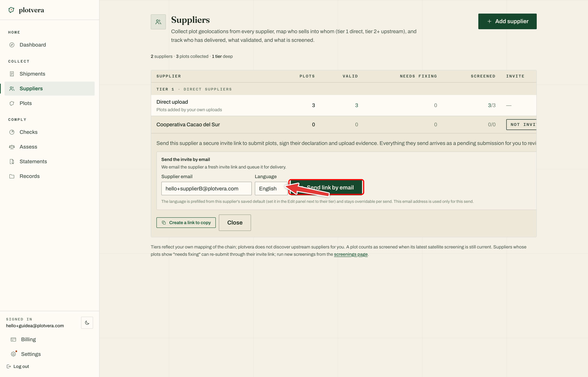Open the Language dropdown set to English

(271, 188)
